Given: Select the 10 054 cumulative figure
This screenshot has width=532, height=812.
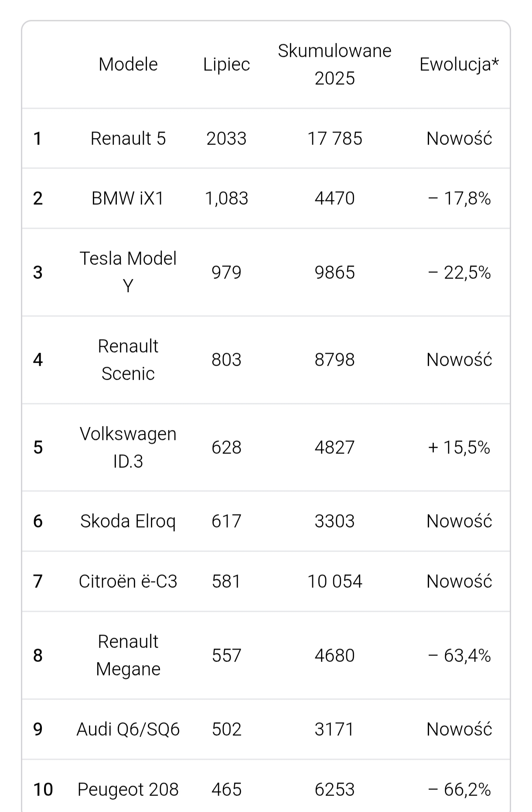Looking at the screenshot, I should [334, 582].
